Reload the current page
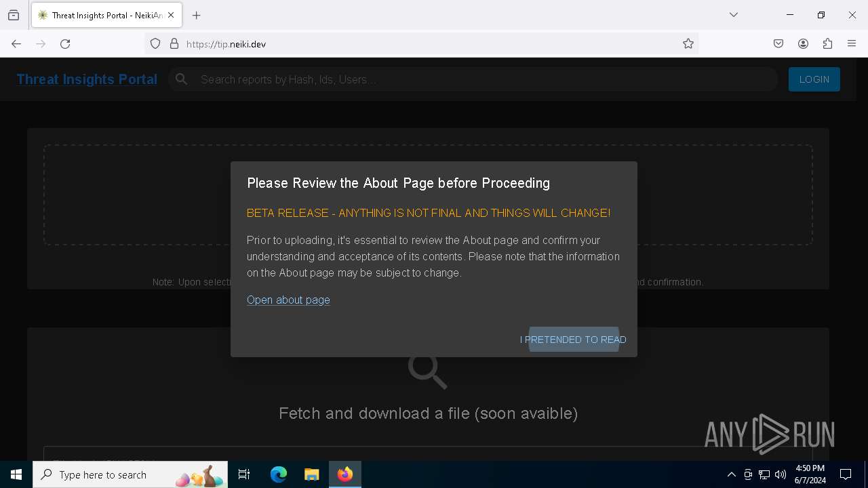Image resolution: width=868 pixels, height=488 pixels. point(65,44)
